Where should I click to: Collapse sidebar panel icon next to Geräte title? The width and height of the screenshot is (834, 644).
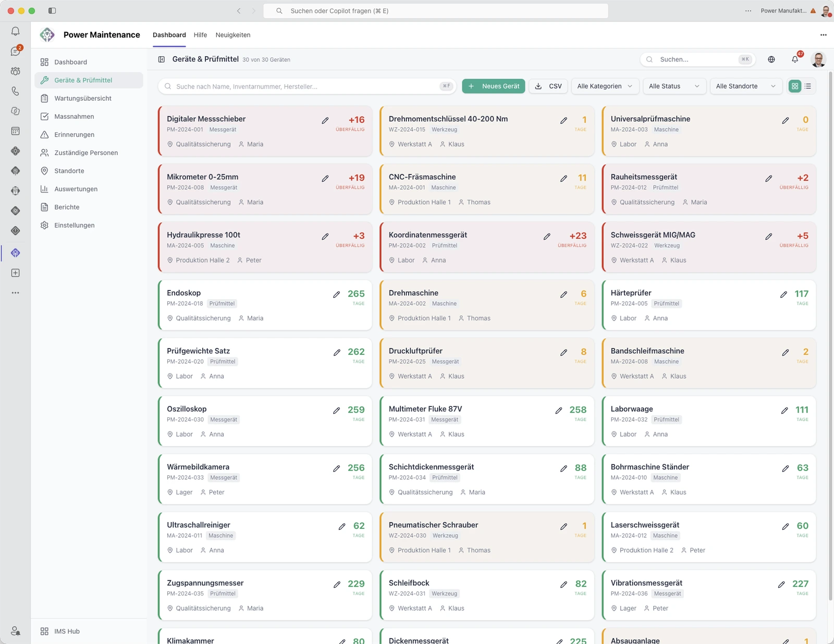pos(162,59)
